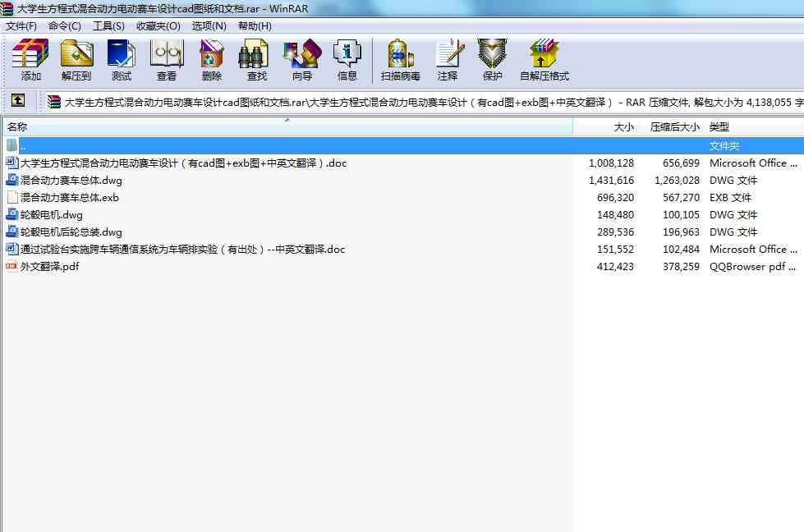The width and height of the screenshot is (804, 532).
Task: Click the 保护 (Protect) toolbar icon
Action: pyautogui.click(x=492, y=60)
